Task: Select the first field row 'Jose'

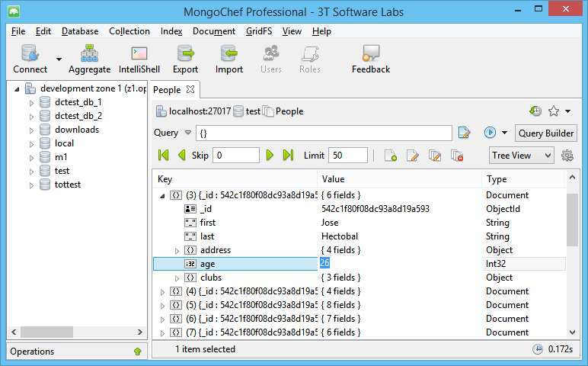Action: point(359,223)
